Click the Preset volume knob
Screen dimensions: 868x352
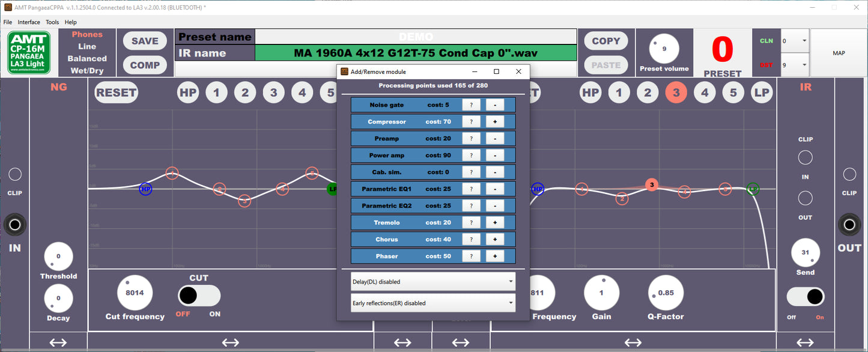pos(664,49)
